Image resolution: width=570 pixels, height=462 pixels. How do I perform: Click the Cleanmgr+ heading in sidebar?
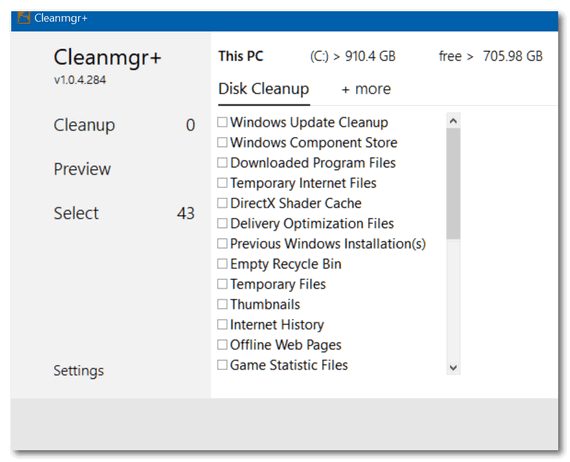(x=107, y=57)
